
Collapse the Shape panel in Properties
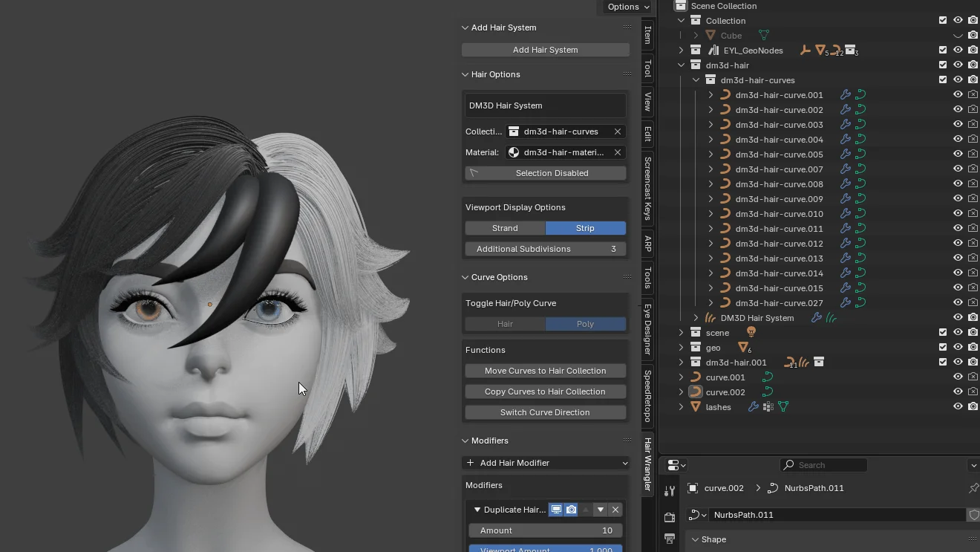tap(696, 539)
